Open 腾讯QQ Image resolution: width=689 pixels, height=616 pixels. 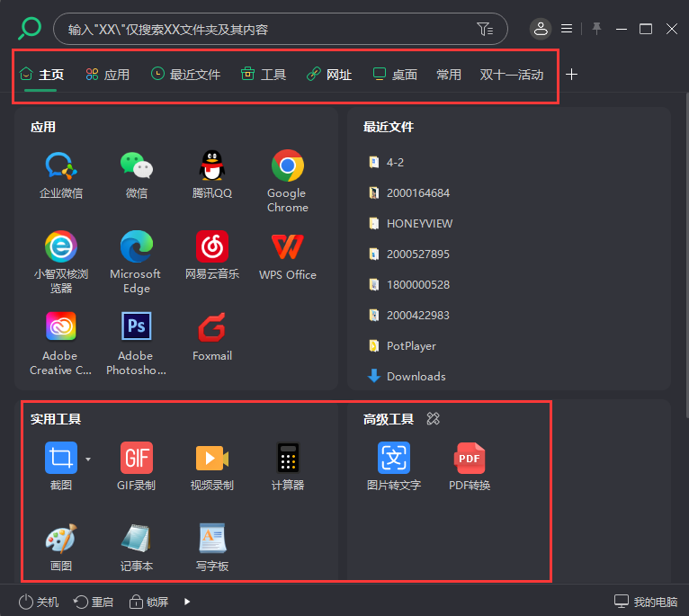point(212,174)
